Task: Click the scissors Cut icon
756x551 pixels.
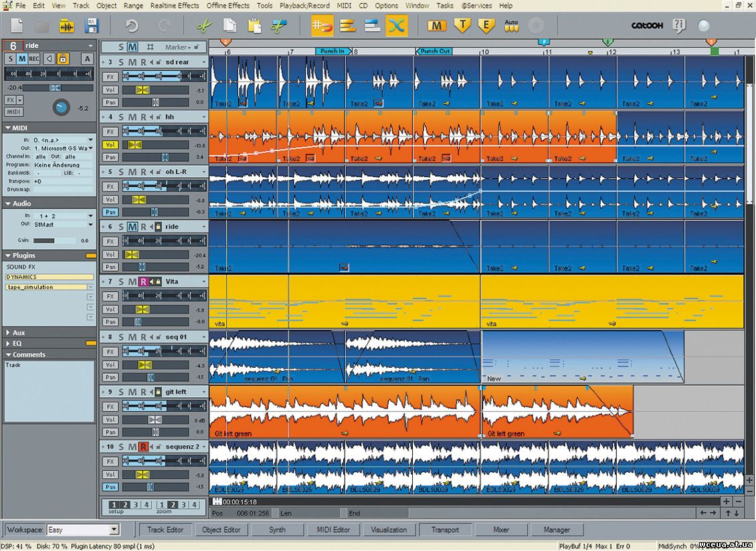Action: 203,26
